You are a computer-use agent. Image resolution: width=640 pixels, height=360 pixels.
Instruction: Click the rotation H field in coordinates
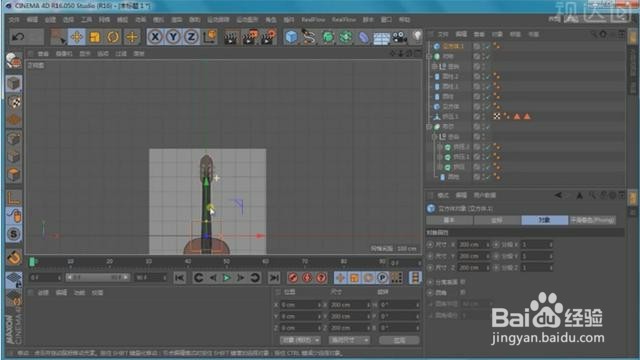coord(399,305)
